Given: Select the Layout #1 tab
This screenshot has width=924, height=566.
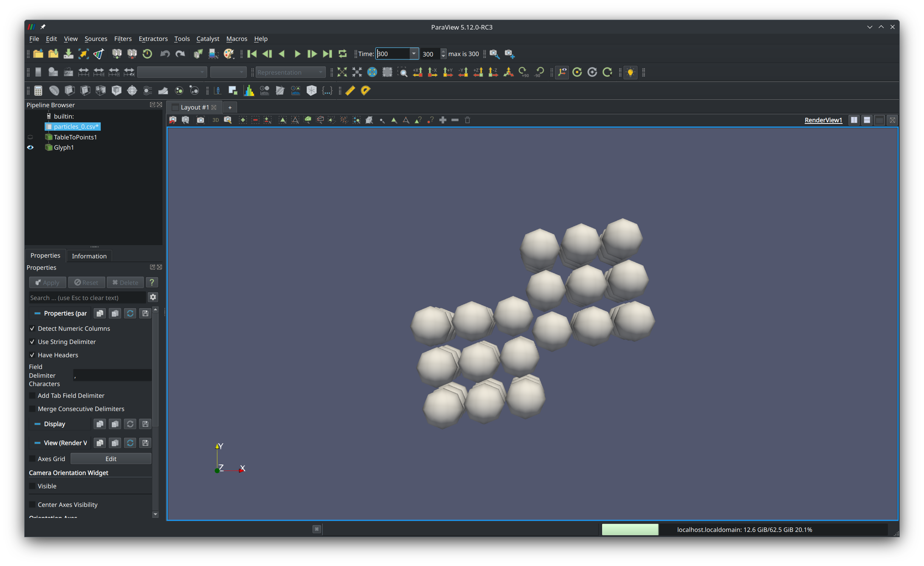Looking at the screenshot, I should (x=194, y=107).
